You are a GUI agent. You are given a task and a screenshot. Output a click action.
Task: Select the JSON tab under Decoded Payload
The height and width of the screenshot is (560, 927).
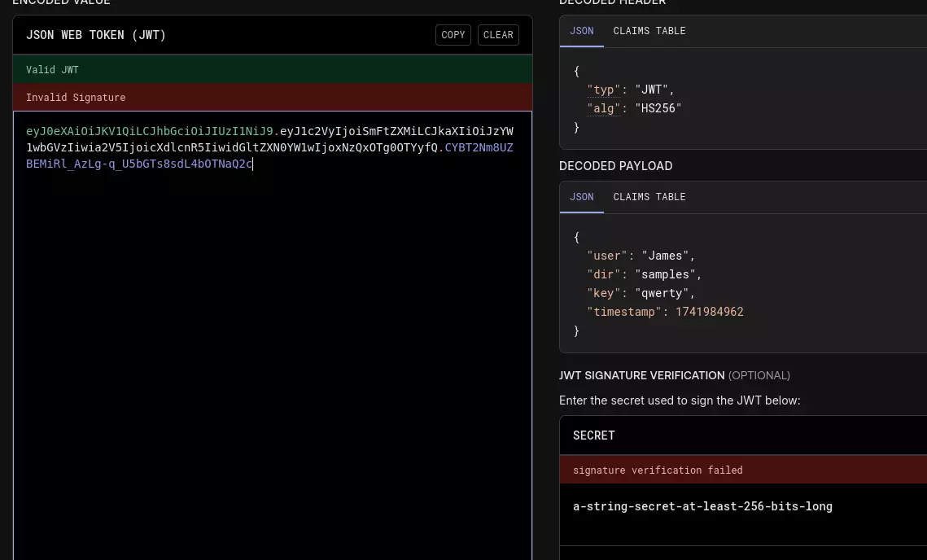pos(581,197)
